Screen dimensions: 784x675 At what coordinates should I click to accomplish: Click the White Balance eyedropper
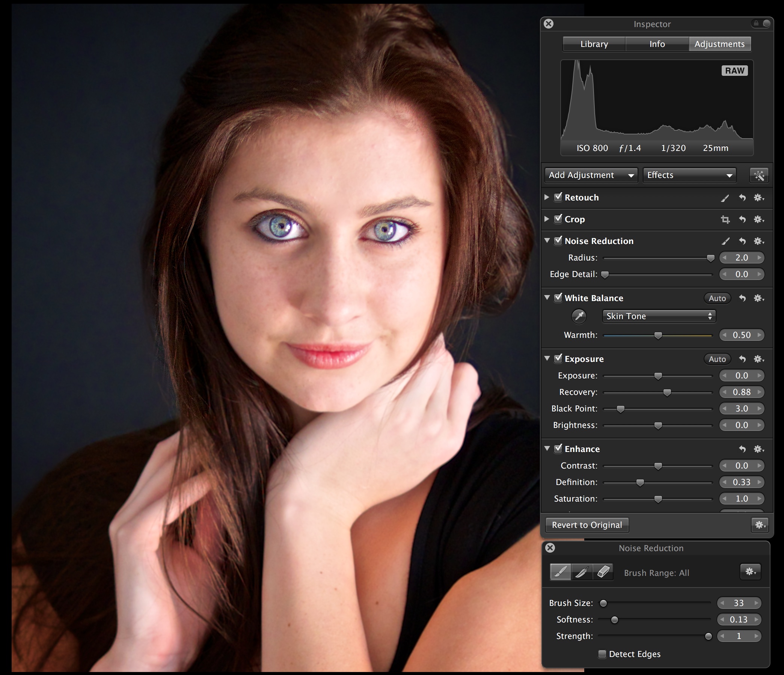coord(579,316)
